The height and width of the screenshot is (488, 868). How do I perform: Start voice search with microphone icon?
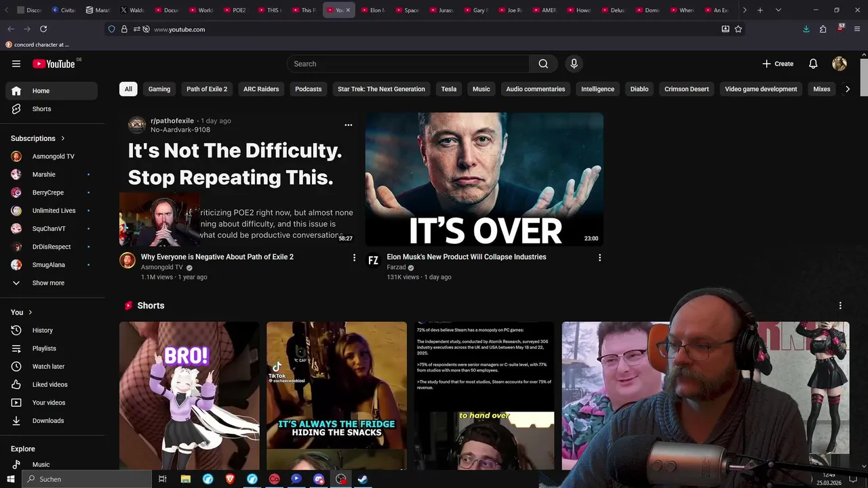(574, 64)
